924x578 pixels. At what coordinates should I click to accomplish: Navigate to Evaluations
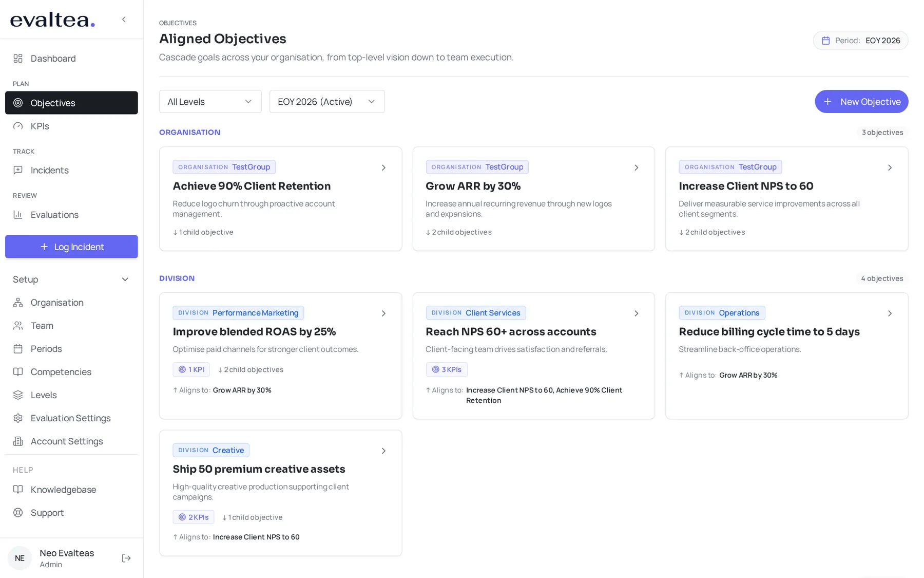click(71, 215)
